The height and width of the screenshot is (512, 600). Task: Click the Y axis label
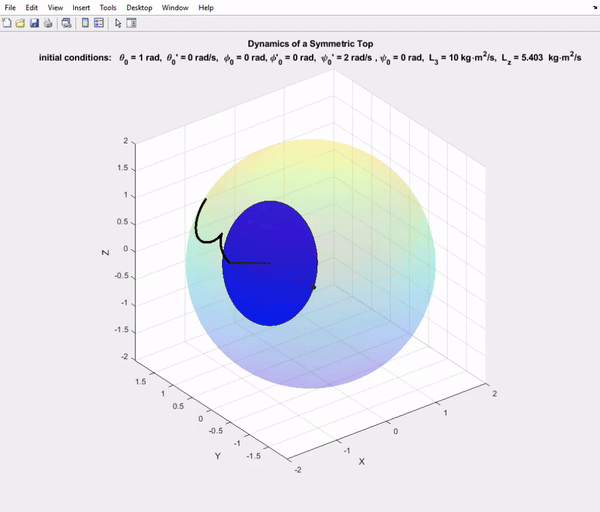(217, 456)
